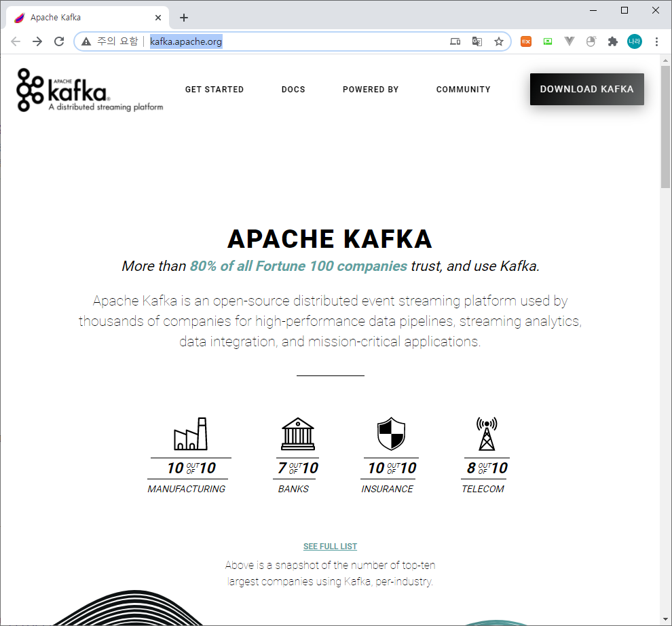Click the APACHE KAFKA headline
This screenshot has height=626, width=672.
[330, 239]
